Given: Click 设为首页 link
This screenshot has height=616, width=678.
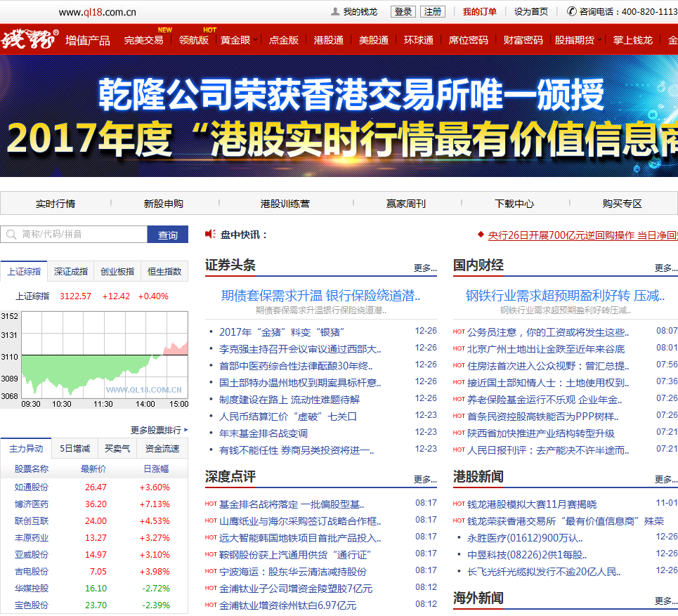Looking at the screenshot, I should point(531,12).
